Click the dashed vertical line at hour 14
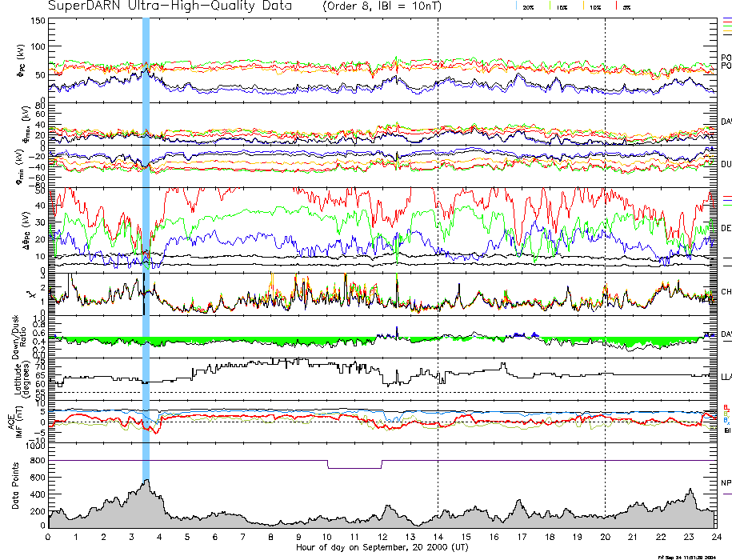This screenshot has width=732, height=560. tap(438, 240)
